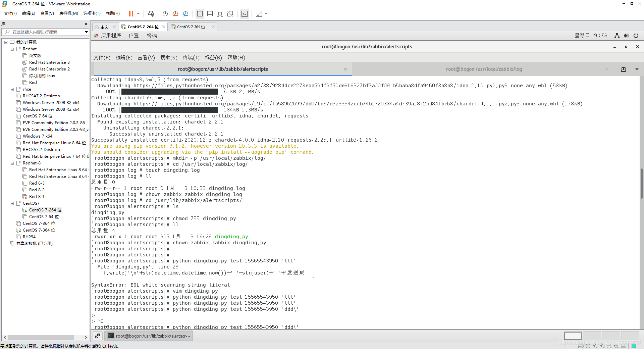This screenshot has height=349, width=644.
Task: Click the stretch guest display icon
Action: point(259,14)
